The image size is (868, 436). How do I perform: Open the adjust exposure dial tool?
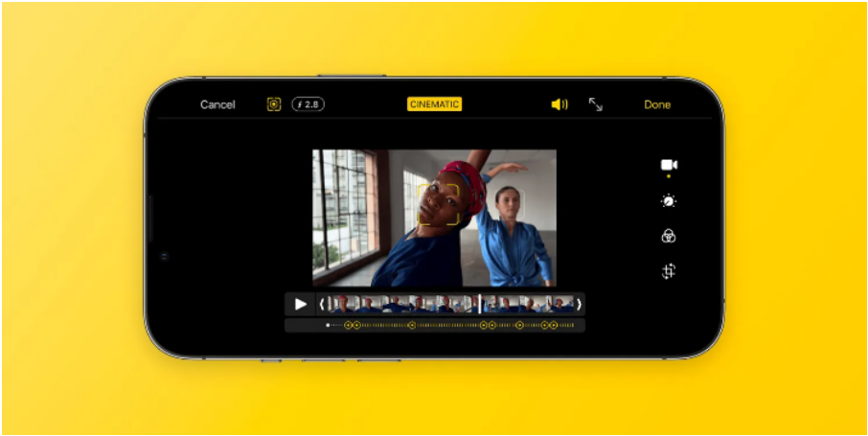[669, 201]
